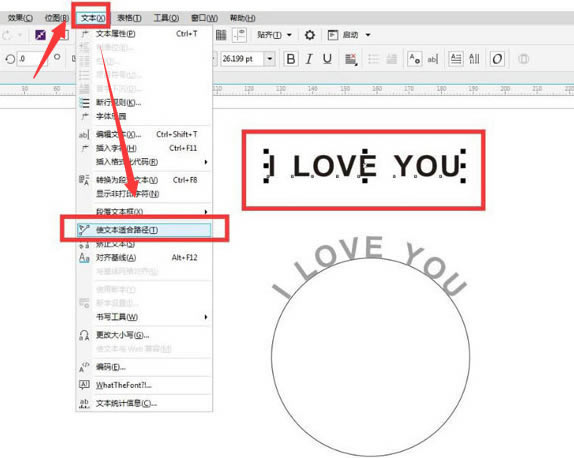
Task: Choose 编码(E) encode menu entry
Action: 144,367
